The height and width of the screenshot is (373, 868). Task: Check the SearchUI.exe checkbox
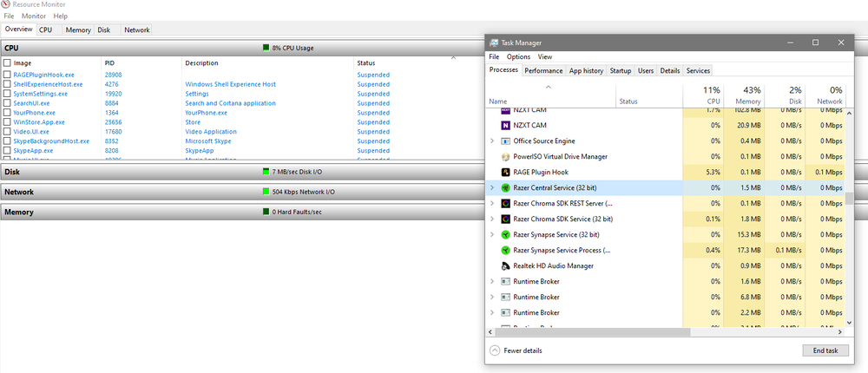click(x=7, y=103)
